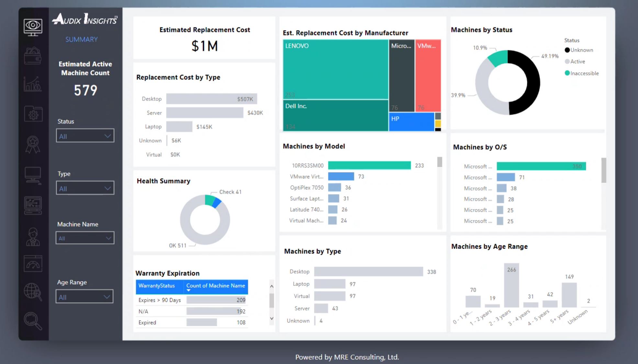Screen dimensions: 638x364
Task: Click the Latitude 740... model bar
Action: pyautogui.click(x=333, y=209)
